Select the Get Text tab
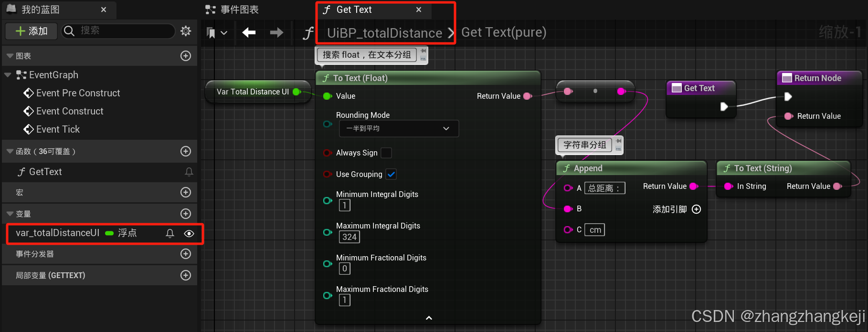868x332 pixels. coord(354,10)
